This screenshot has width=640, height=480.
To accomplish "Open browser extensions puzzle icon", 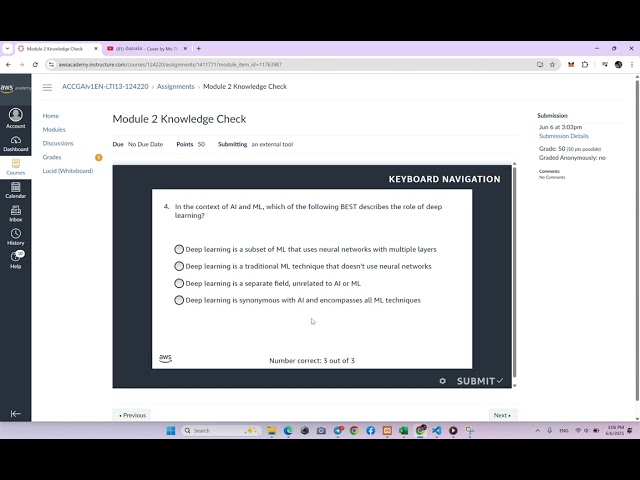I will tap(585, 64).
